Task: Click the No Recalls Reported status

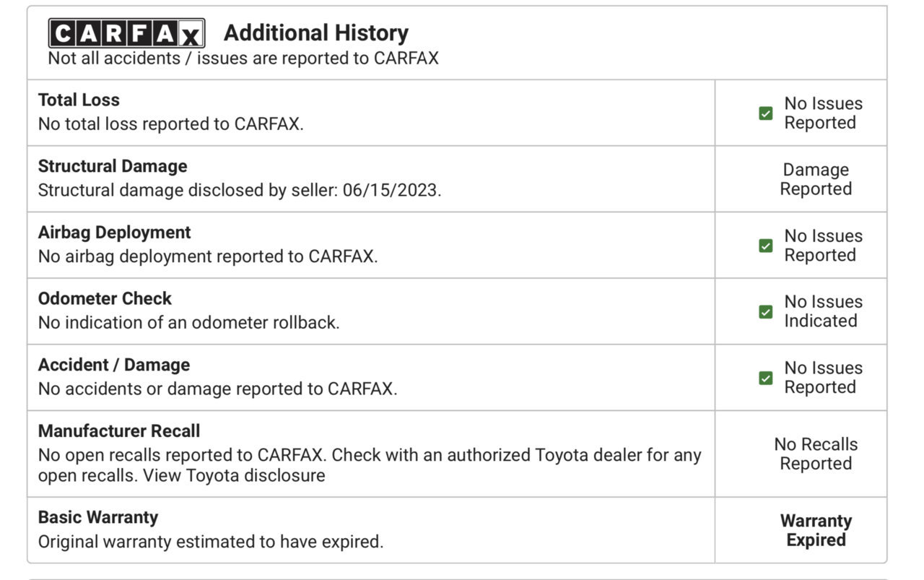Action: (x=816, y=454)
